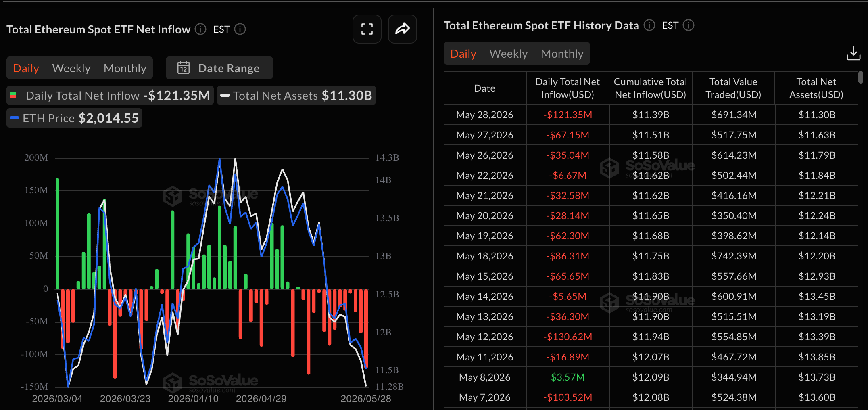Click the $742.39M value traded cell
The width and height of the screenshot is (868, 410).
[x=734, y=256]
